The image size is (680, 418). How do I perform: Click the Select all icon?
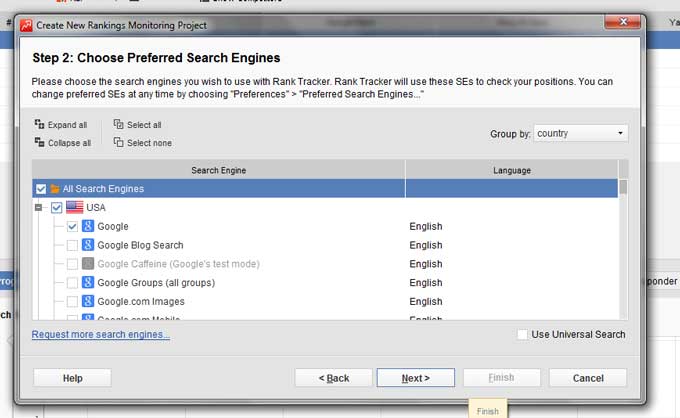pyautogui.click(x=119, y=125)
